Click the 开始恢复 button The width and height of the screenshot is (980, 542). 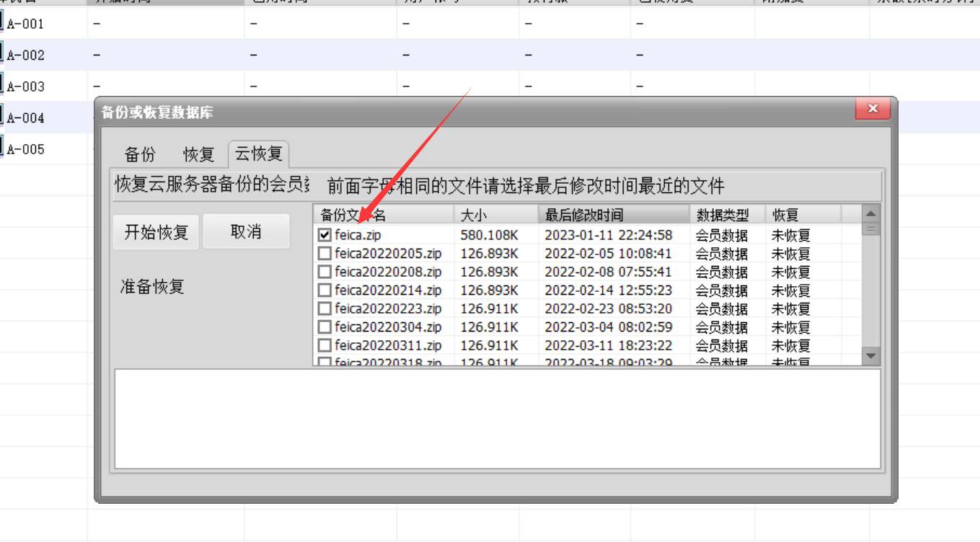(x=156, y=232)
